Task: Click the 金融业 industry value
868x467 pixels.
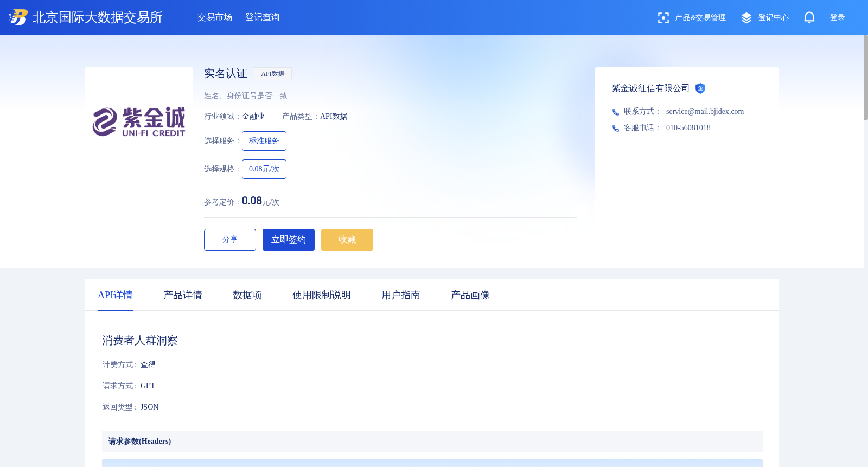Action: [x=253, y=117]
